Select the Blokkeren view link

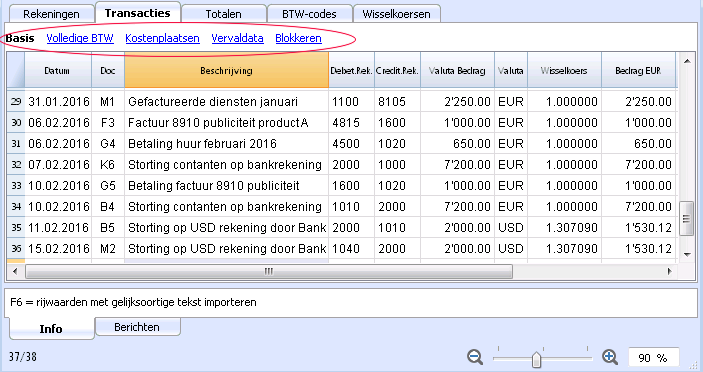(x=298, y=38)
